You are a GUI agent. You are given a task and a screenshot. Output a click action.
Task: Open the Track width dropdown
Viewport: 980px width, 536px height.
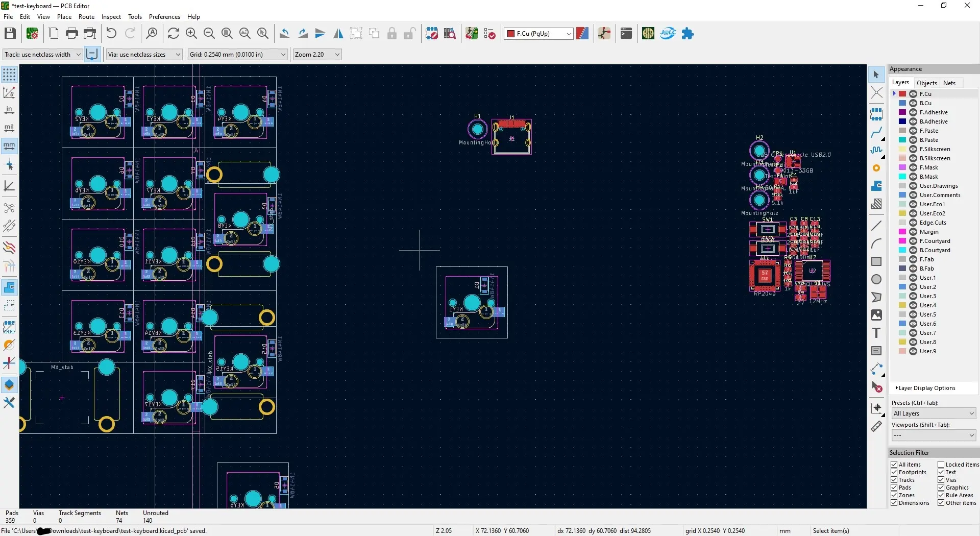coord(42,55)
